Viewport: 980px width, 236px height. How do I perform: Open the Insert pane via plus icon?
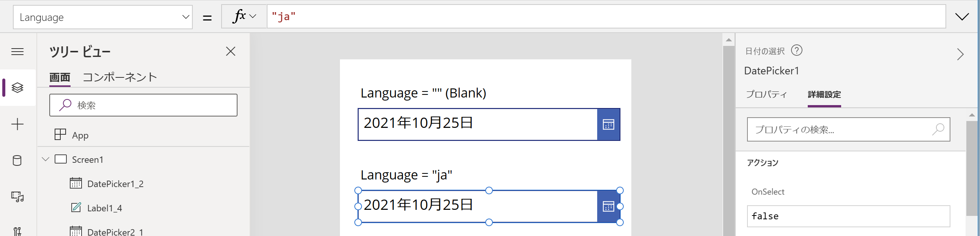tap(17, 124)
